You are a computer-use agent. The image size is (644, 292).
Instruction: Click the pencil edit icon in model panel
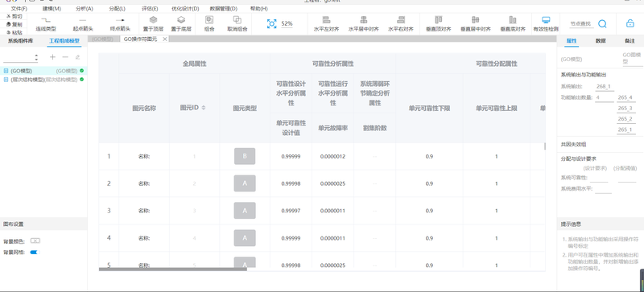coord(77,57)
